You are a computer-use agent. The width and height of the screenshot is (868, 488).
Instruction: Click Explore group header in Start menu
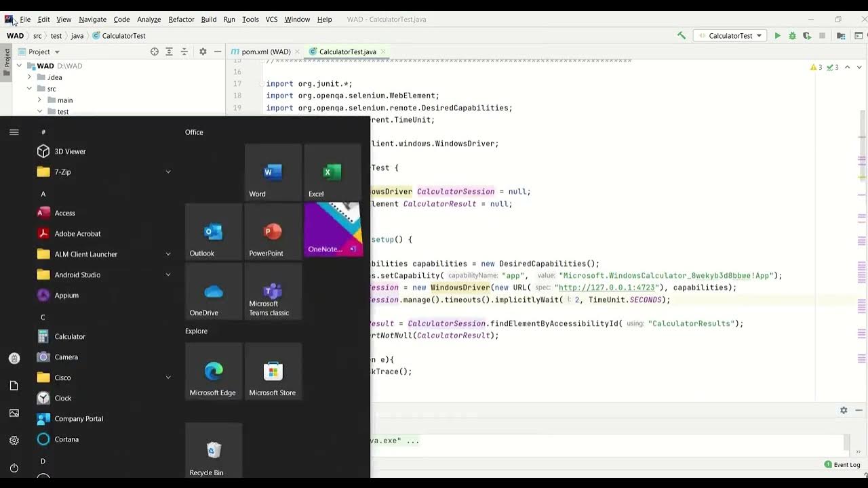(x=196, y=331)
